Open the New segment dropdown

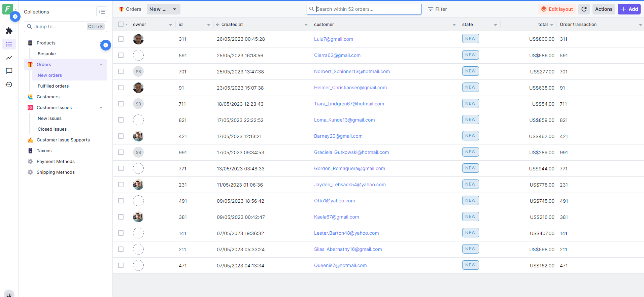coord(163,9)
